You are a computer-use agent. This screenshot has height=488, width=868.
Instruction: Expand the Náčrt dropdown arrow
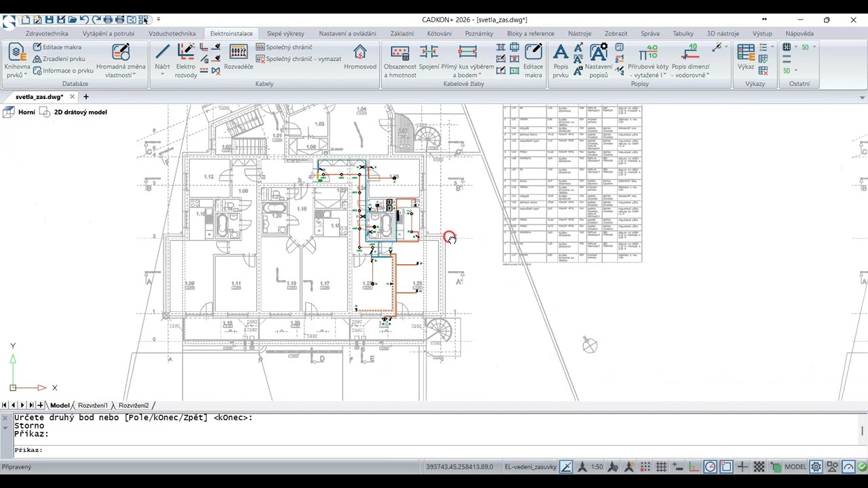coord(162,75)
